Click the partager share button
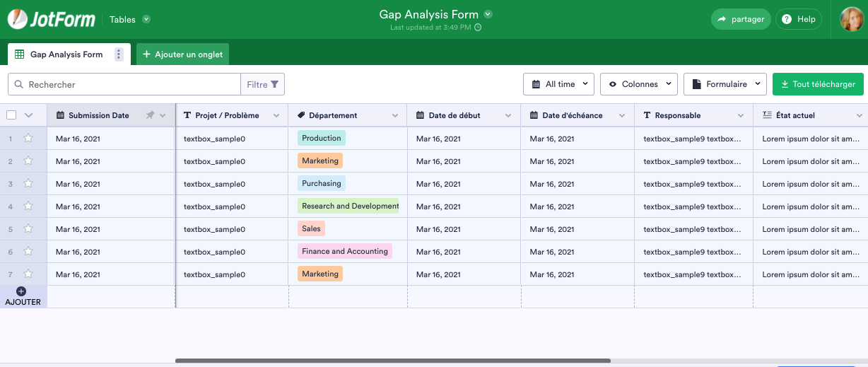 click(740, 19)
